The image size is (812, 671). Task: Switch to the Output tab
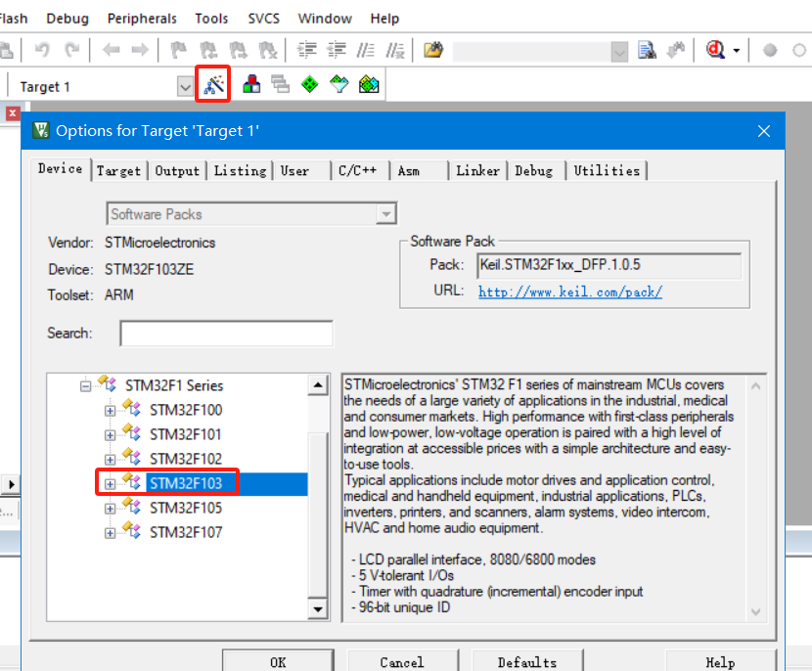[x=177, y=171]
